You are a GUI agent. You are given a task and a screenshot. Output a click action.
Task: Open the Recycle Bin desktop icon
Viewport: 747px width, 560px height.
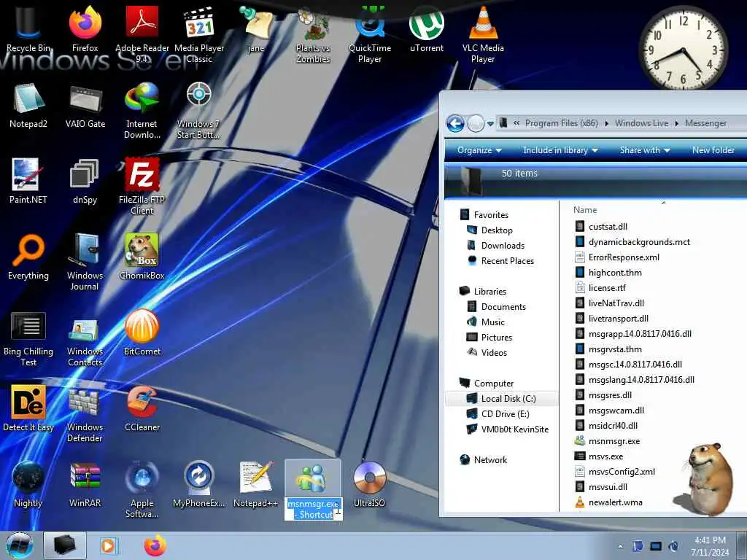coord(28,28)
